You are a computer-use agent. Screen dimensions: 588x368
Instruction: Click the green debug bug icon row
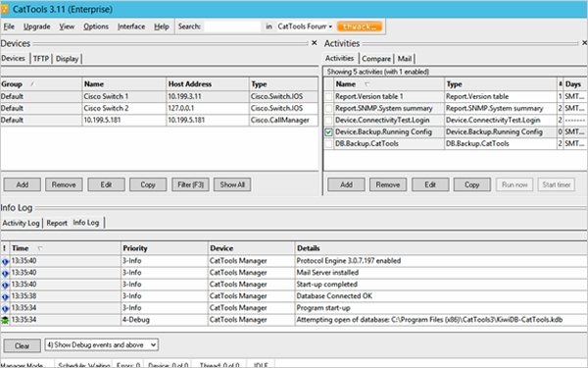pos(5,320)
